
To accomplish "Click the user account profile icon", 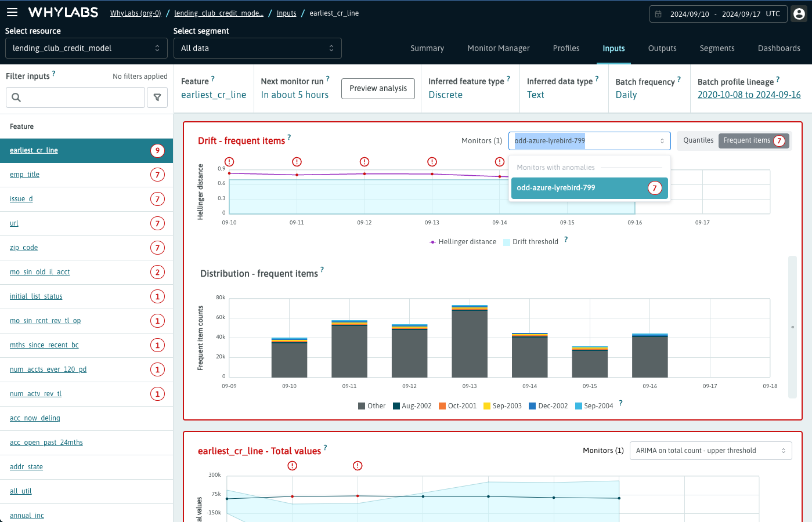I will click(799, 14).
